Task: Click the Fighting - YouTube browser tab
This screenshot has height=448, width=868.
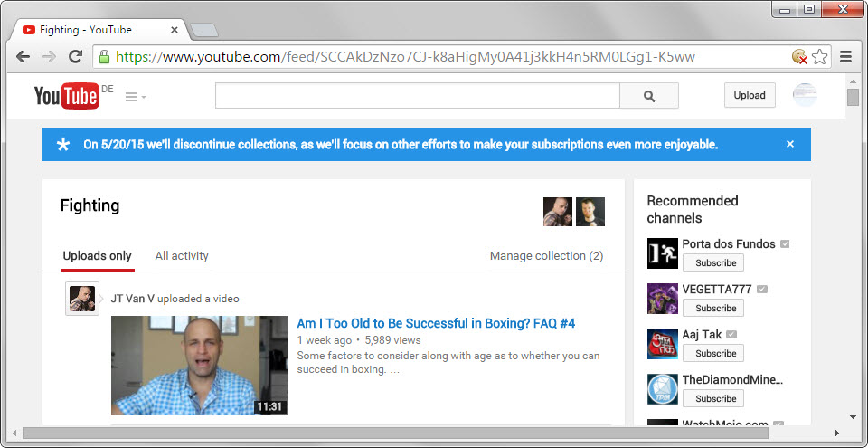Action: (x=99, y=30)
